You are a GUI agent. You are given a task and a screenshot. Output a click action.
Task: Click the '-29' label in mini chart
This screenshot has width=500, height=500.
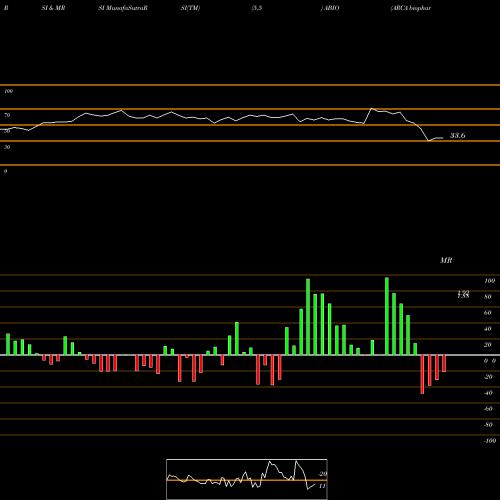(x=323, y=474)
